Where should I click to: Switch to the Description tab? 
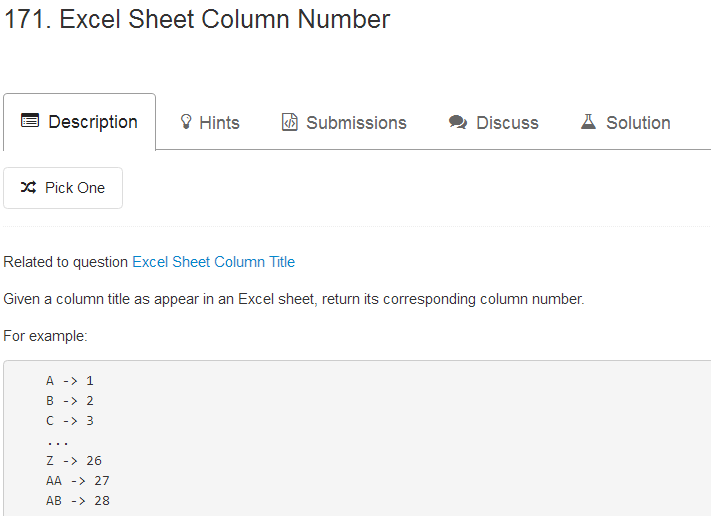coord(92,122)
